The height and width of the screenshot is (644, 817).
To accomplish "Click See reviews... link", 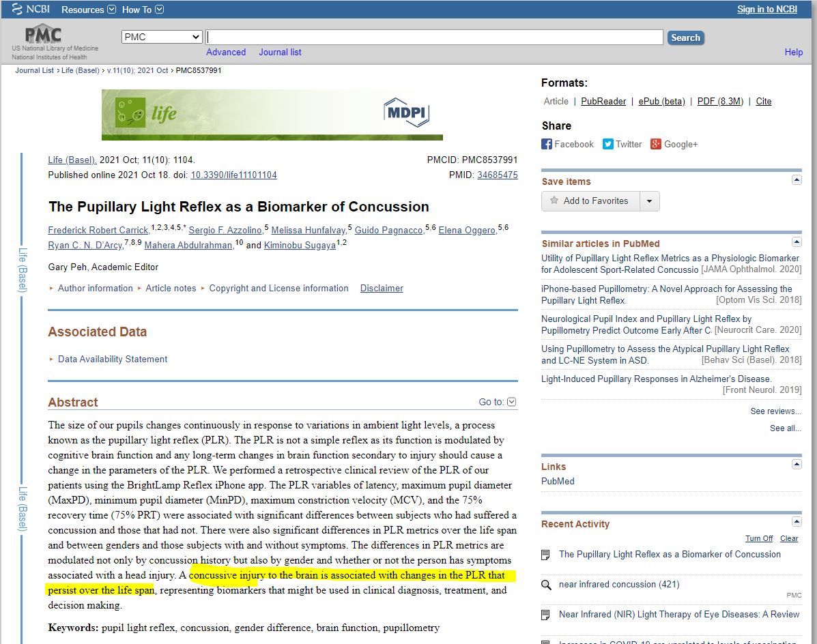I will 776,411.
